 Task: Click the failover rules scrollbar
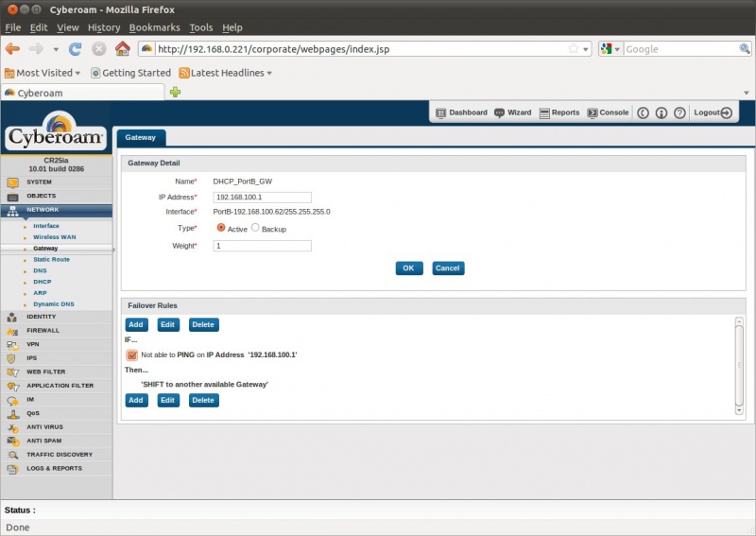tap(740, 364)
